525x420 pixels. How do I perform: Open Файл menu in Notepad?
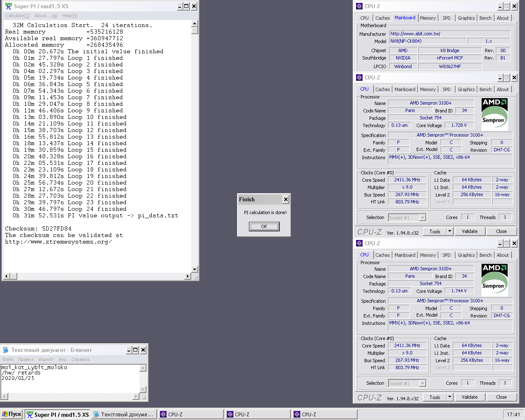point(8,359)
